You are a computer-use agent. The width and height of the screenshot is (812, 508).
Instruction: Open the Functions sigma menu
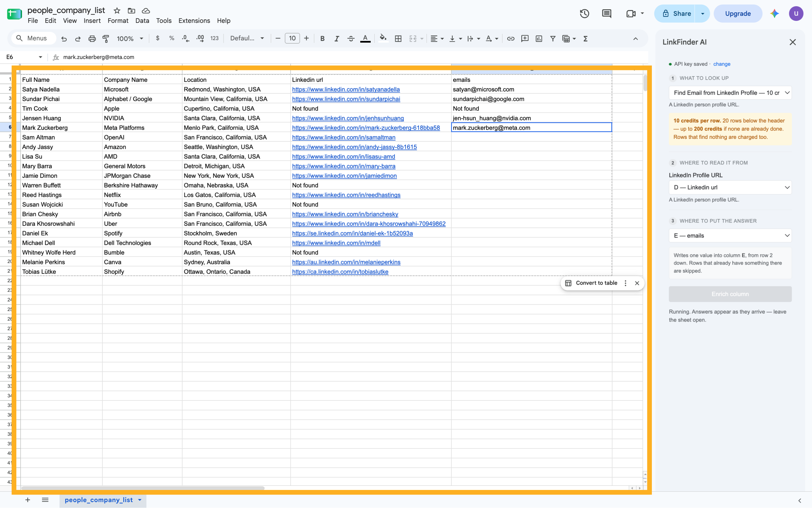585,39
